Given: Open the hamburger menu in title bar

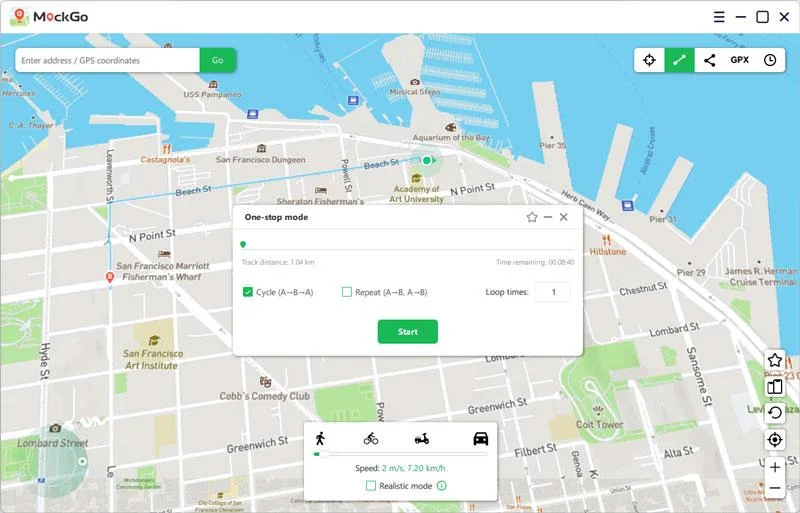Looking at the screenshot, I should pos(719,17).
